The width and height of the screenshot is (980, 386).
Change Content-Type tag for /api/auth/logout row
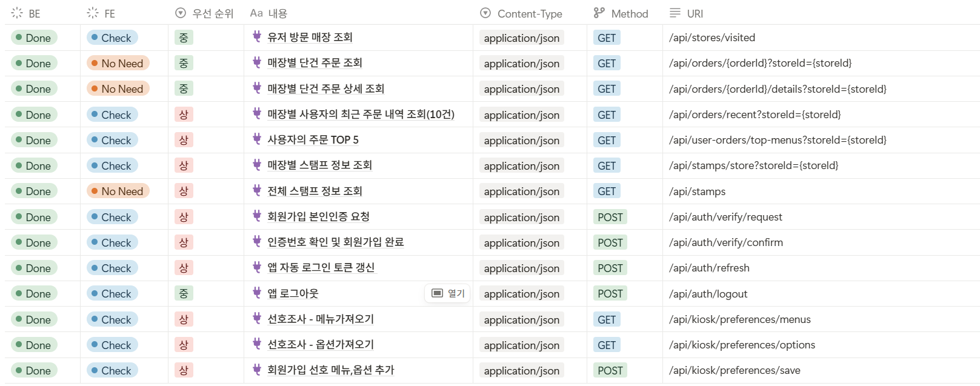(521, 293)
